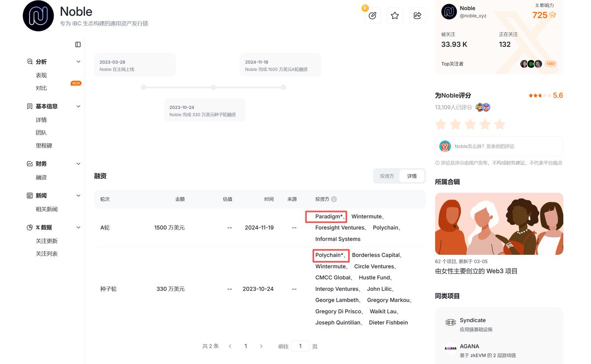Click the Syndicate similar project name

tap(473, 320)
